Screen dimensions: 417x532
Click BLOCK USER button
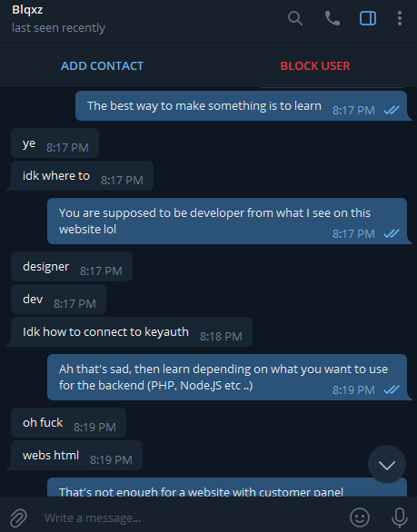(314, 66)
